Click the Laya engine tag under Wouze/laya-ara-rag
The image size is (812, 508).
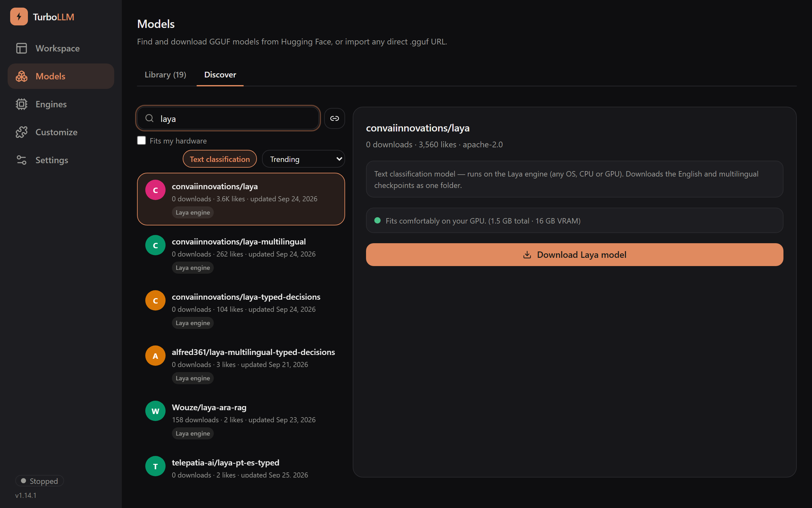click(193, 433)
